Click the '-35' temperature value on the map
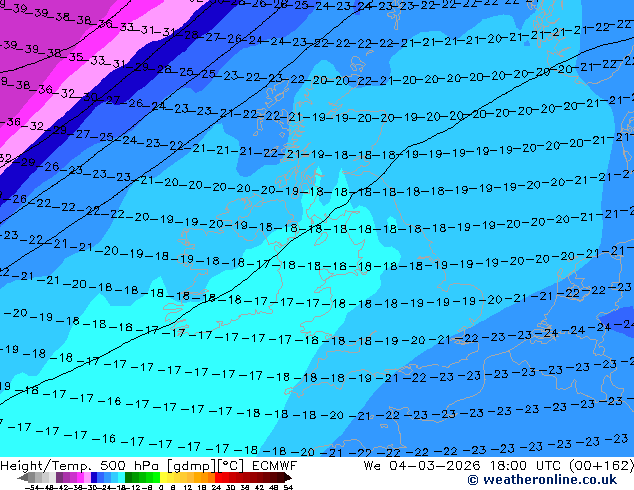The width and height of the screenshot is (634, 490). tap(74, 57)
